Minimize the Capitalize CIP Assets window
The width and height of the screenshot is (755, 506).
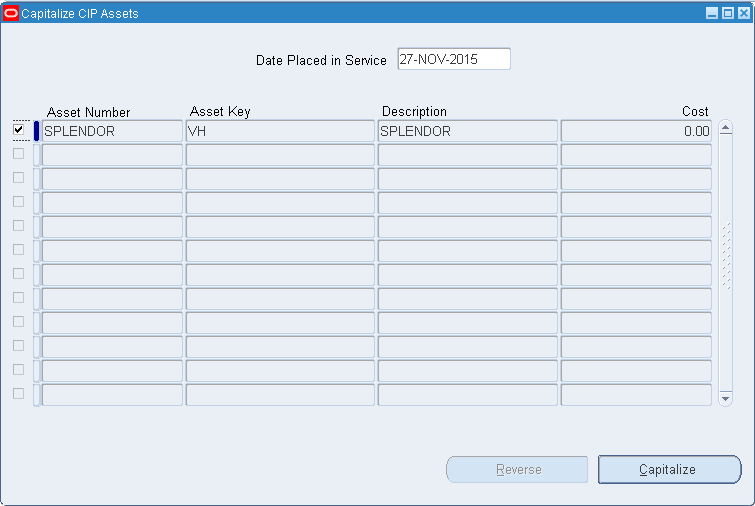712,14
